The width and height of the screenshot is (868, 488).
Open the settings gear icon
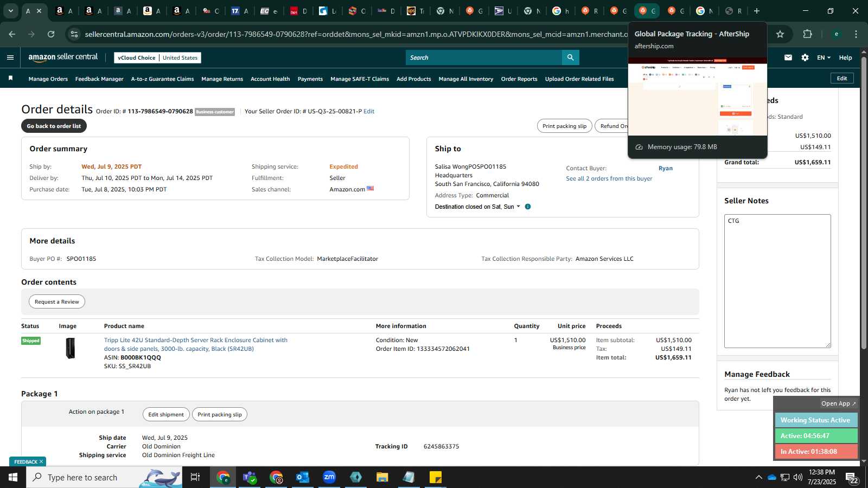click(805, 57)
